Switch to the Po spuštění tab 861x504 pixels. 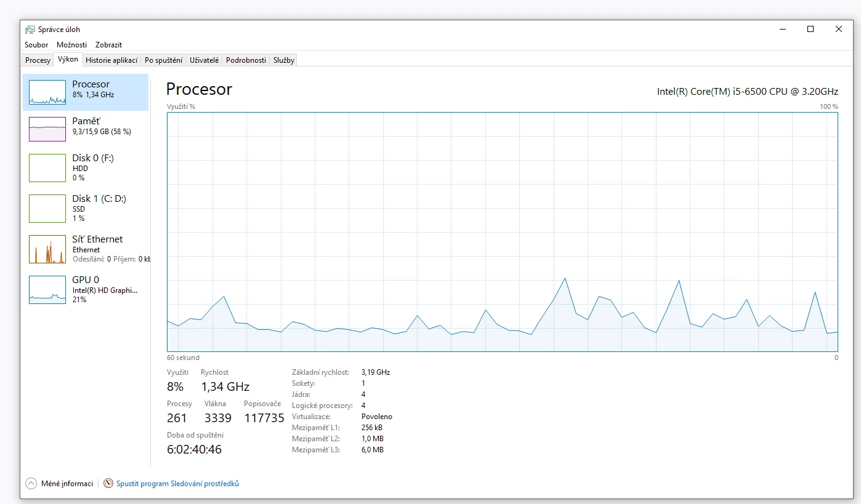pos(163,60)
